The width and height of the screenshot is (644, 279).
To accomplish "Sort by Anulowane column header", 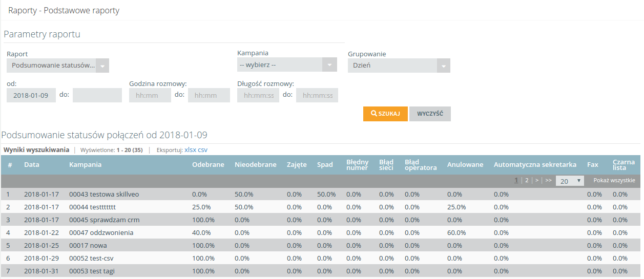I will point(465,165).
